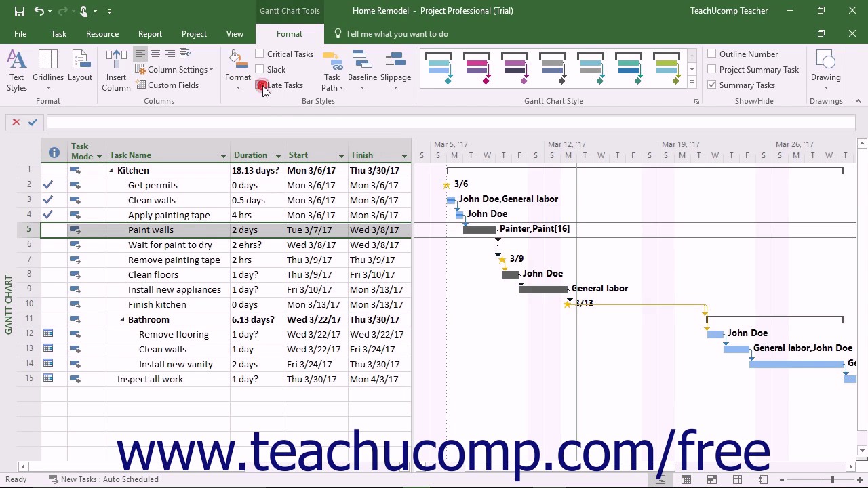Open the Finish column filter arrow

[x=404, y=157]
